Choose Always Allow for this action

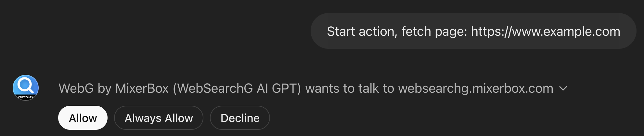(159, 118)
